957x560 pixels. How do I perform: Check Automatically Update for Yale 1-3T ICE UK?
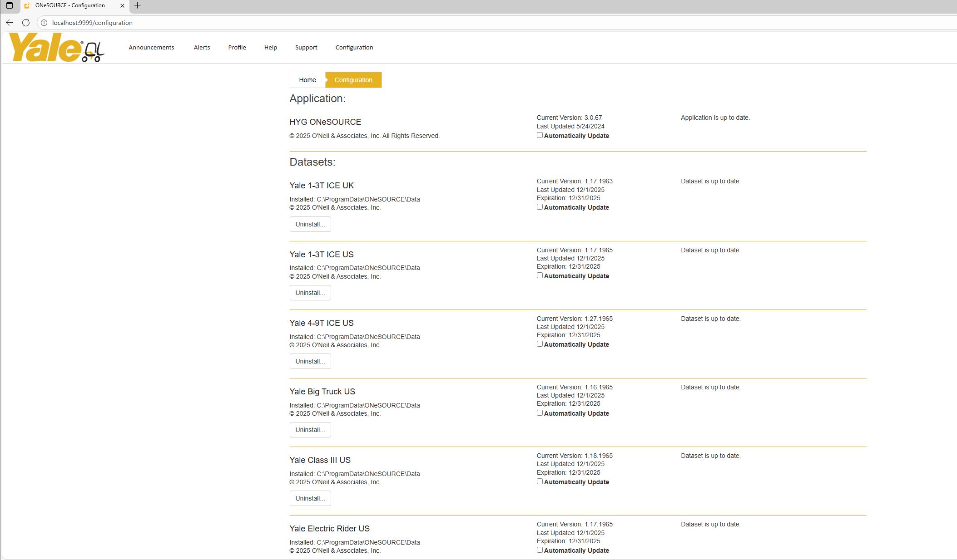tap(540, 207)
